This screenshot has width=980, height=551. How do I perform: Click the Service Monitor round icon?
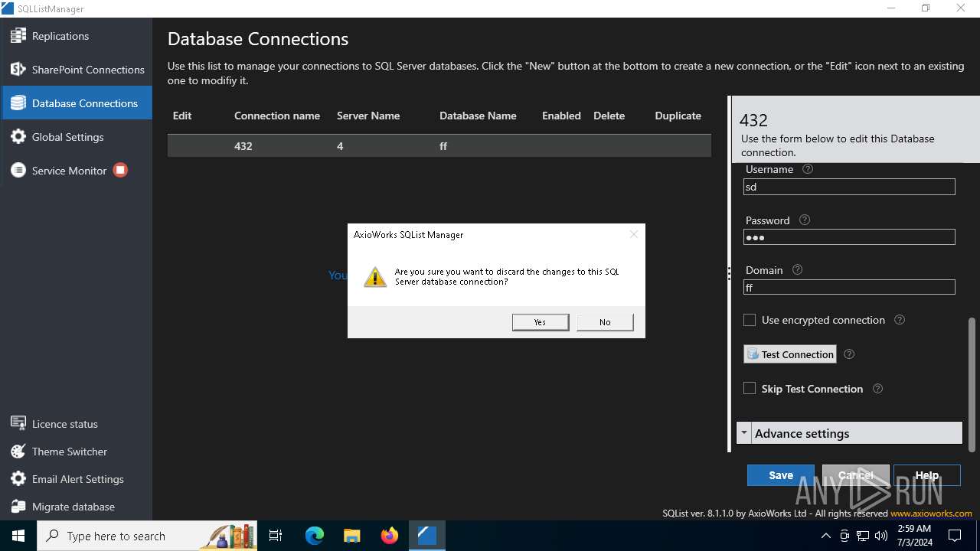18,170
